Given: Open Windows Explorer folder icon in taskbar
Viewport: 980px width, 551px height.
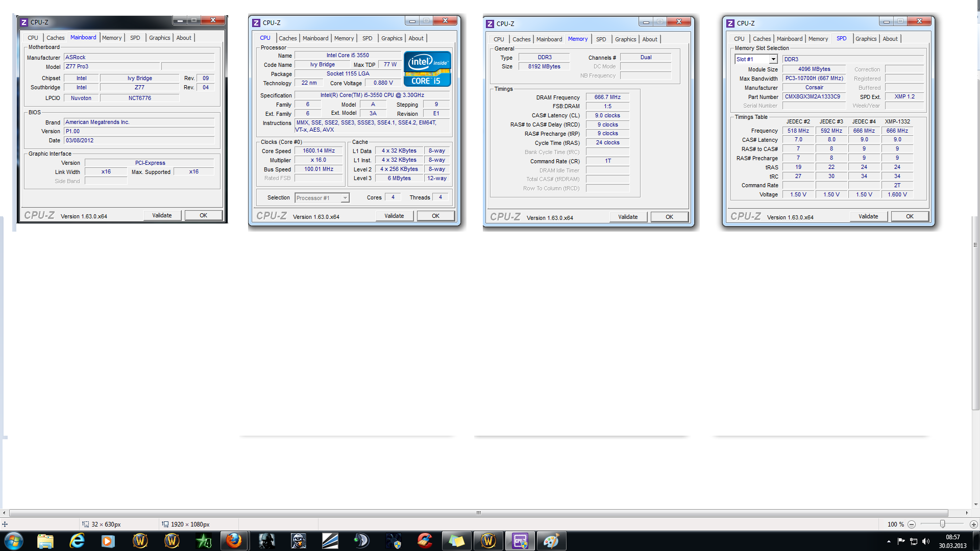Looking at the screenshot, I should pos(45,540).
